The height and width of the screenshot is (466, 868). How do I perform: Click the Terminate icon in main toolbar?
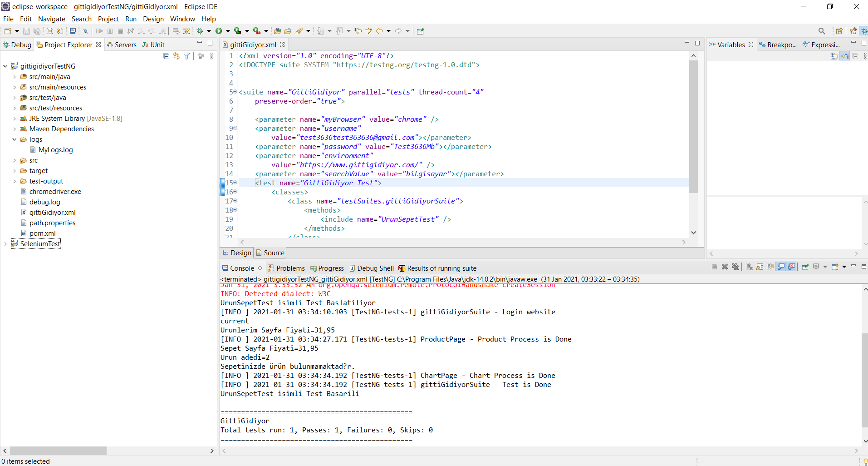click(x=120, y=31)
